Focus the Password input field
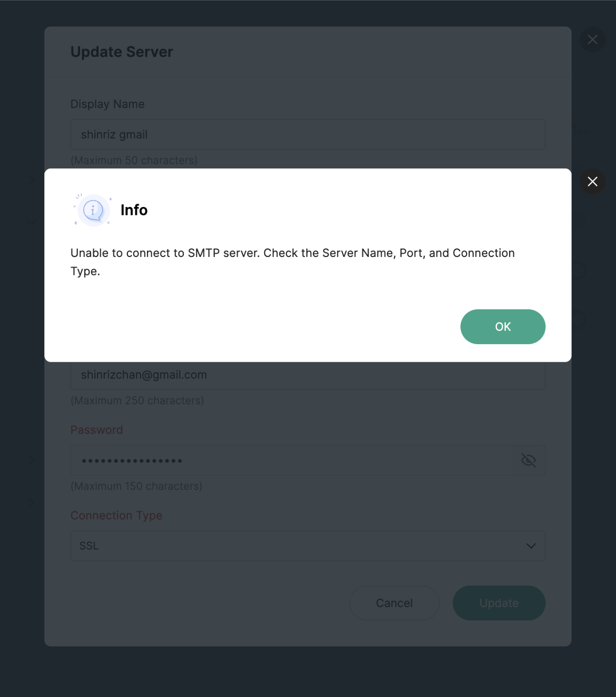616x697 pixels. point(292,460)
